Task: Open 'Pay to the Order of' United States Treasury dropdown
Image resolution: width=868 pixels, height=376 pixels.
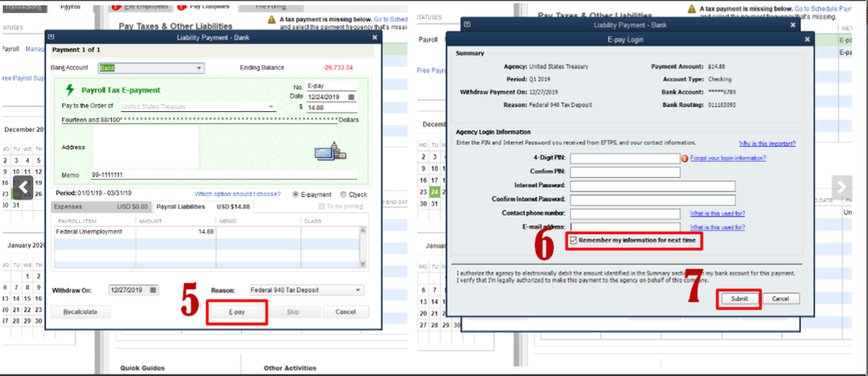Action: (x=271, y=107)
